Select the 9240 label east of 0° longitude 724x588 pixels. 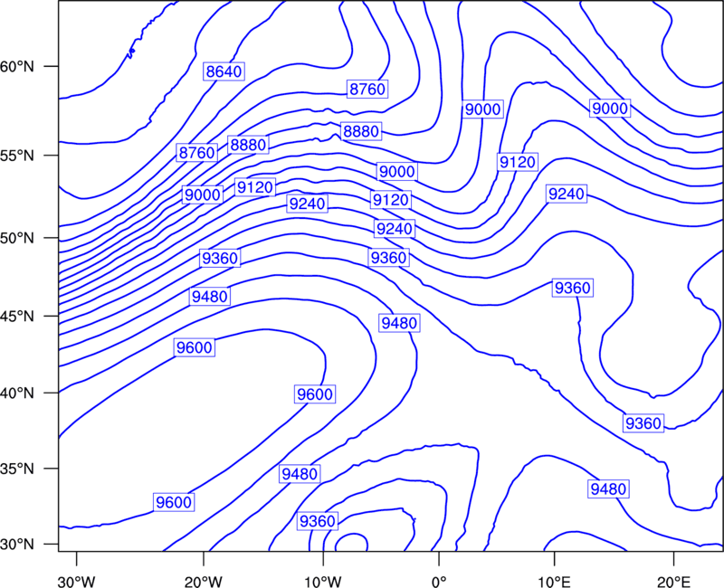[x=567, y=194]
